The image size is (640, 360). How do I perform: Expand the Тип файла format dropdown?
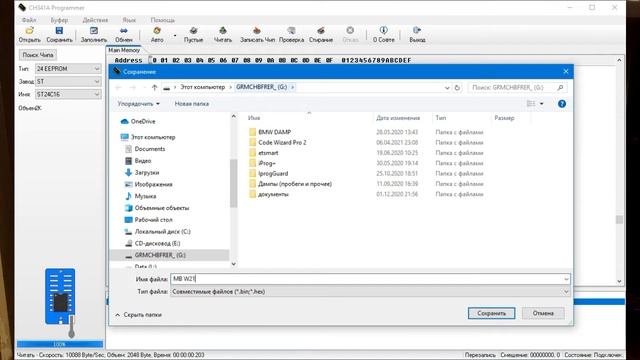pos(566,291)
